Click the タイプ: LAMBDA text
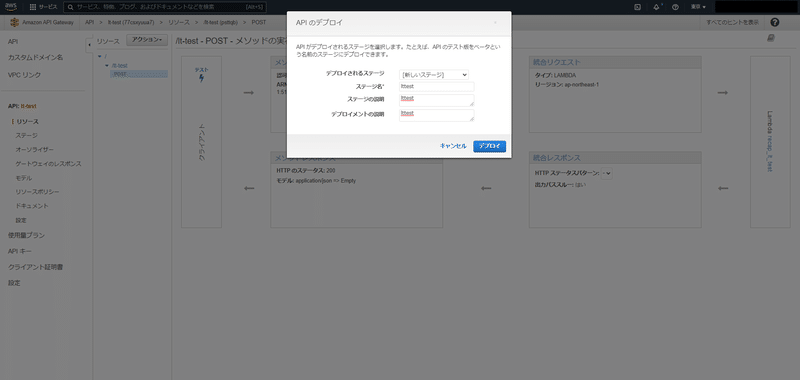800x380 pixels. (556, 75)
